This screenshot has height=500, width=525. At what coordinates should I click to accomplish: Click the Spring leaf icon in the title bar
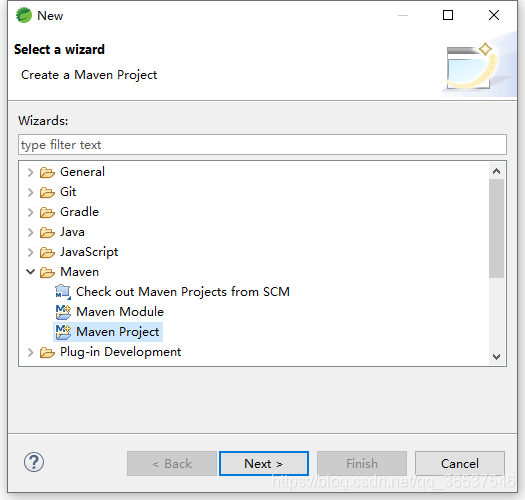pyautogui.click(x=23, y=15)
